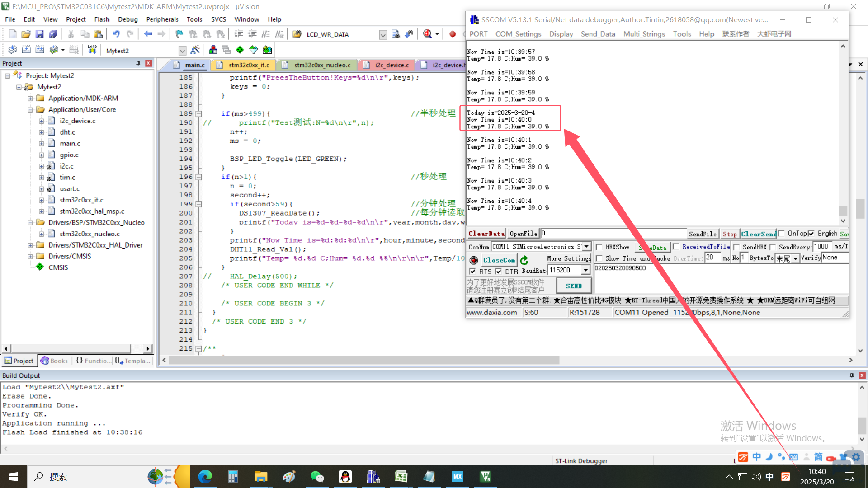The height and width of the screenshot is (488, 868).
Task: Open Manage Run-Time Environment green diamond icon
Action: pyautogui.click(x=240, y=50)
